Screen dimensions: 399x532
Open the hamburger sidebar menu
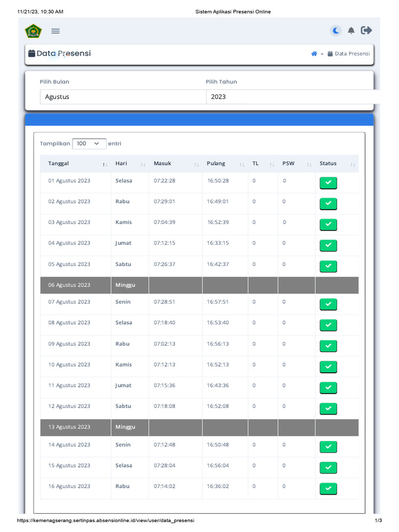pos(56,31)
